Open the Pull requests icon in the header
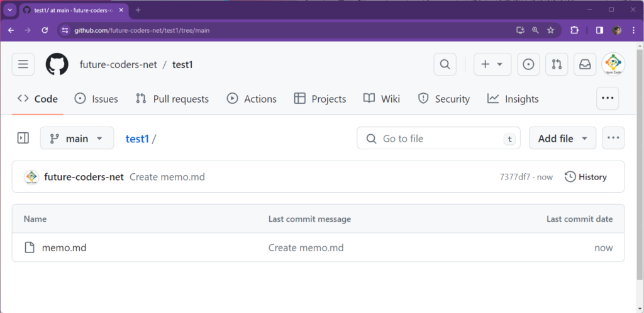The height and width of the screenshot is (313, 644). click(x=557, y=64)
